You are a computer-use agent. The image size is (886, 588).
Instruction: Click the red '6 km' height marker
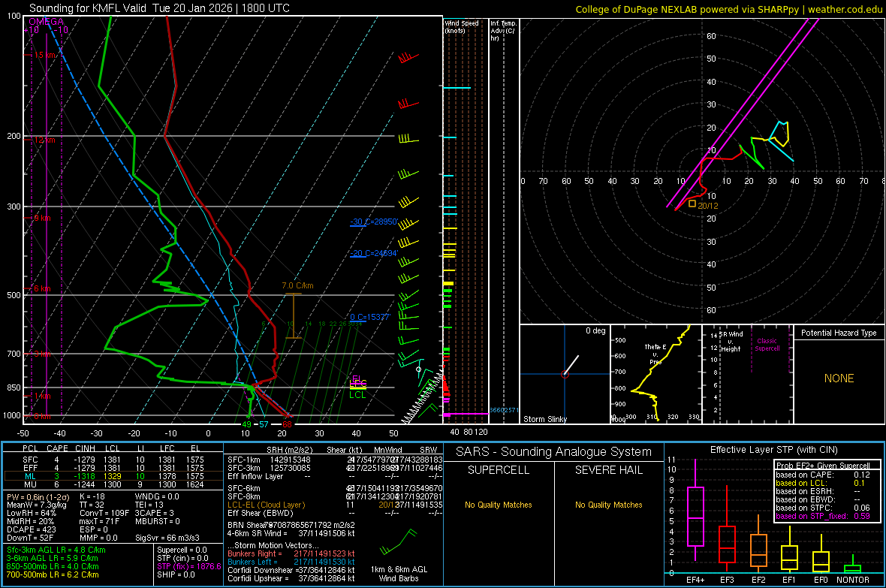(42, 288)
